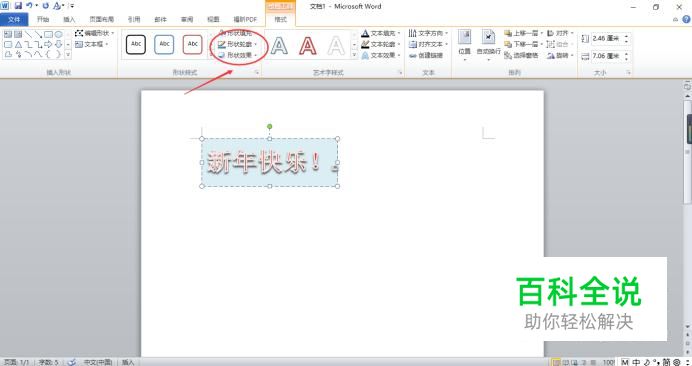The height and width of the screenshot is (366, 692).
Task: Apply the blue-gray outlined WordArt A style
Action: click(x=279, y=45)
